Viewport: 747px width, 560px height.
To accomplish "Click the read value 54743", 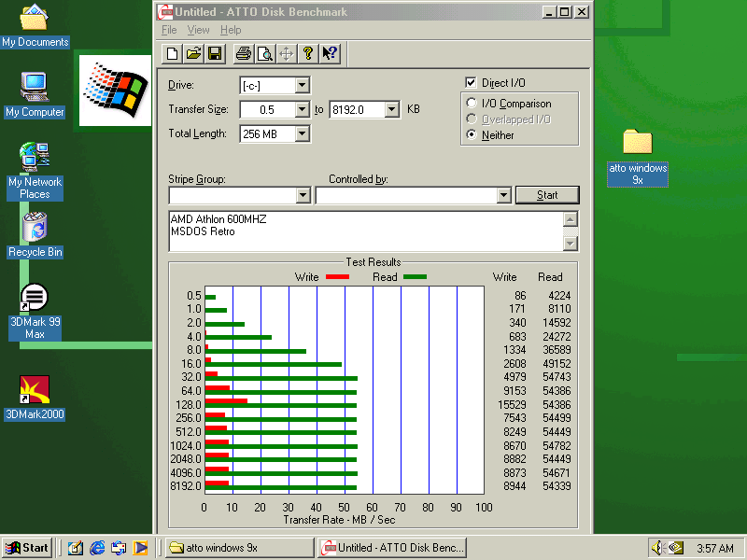I will (557, 377).
